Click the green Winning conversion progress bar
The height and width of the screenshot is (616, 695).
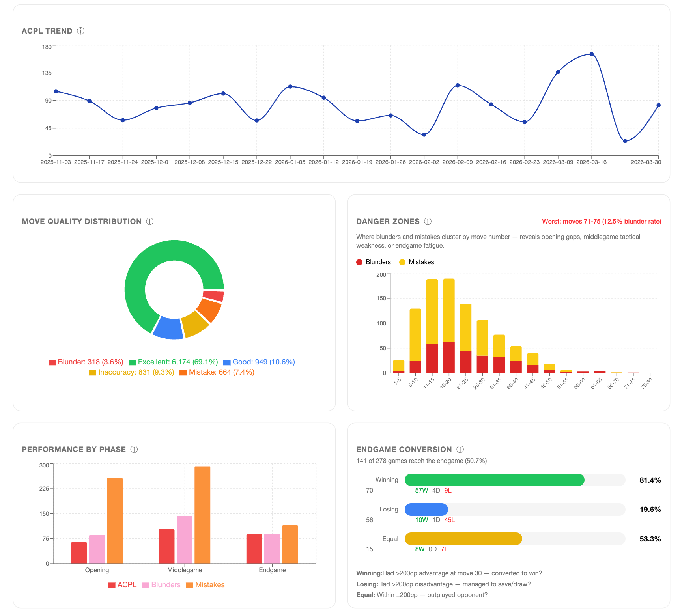(495, 480)
